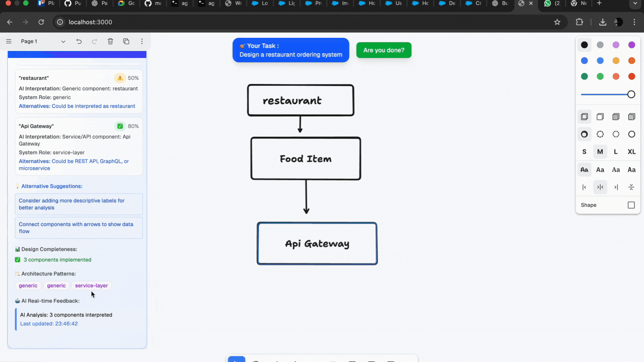Viewport: 644px width, 362px height.
Task: Click the duplicate page icon
Action: click(126, 41)
